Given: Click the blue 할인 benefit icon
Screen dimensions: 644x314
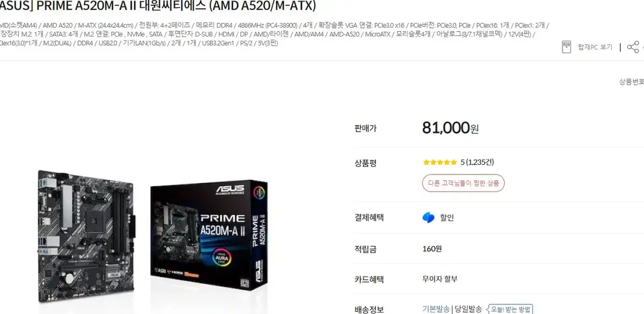Looking at the screenshot, I should [x=428, y=217].
